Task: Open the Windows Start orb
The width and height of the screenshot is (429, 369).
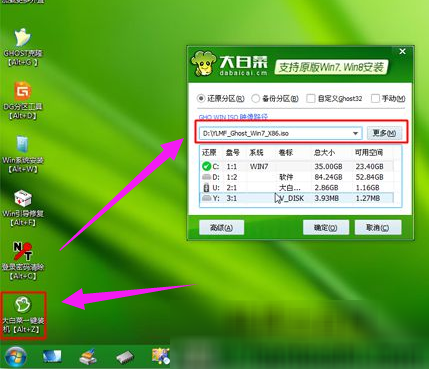Action: coord(16,357)
